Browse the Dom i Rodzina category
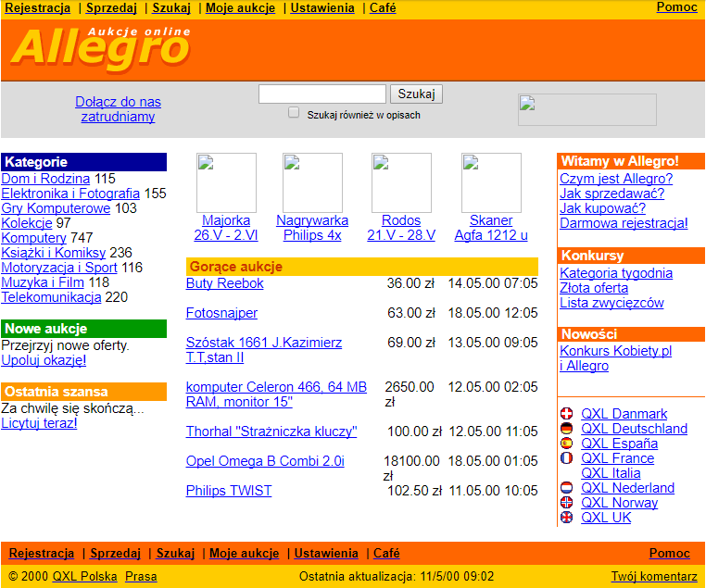This screenshot has height=588, width=706. pos(45,179)
